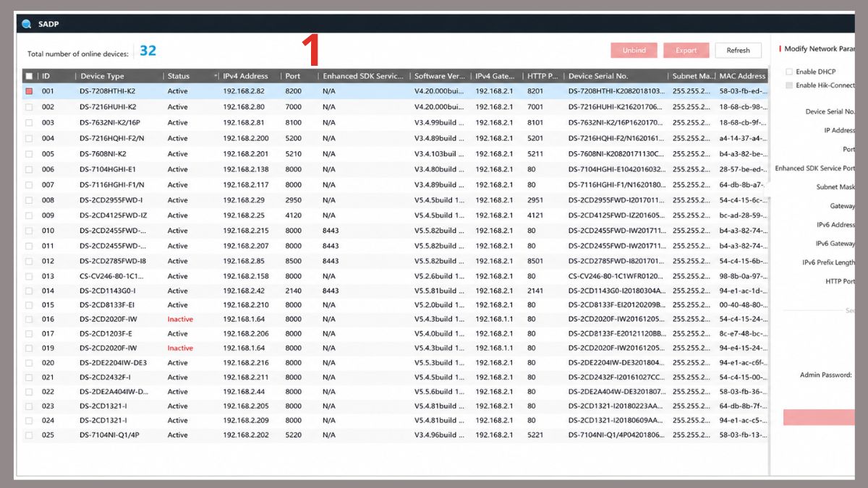Click IP address 192.168.2.117
This screenshot has width=868, height=488.
point(246,184)
